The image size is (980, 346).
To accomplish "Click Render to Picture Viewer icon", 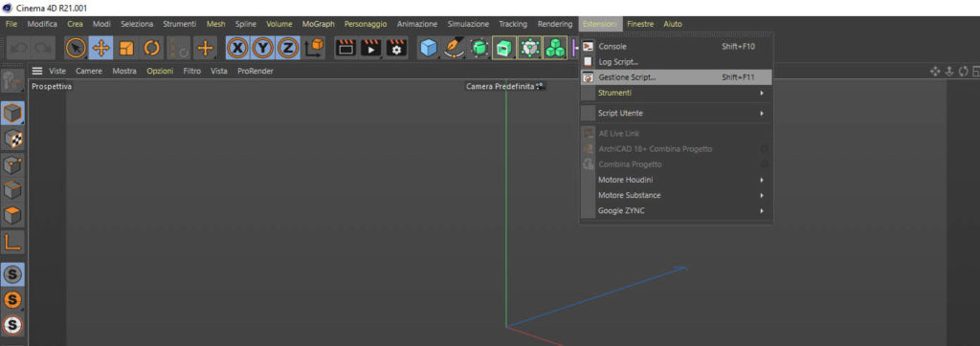I will (x=370, y=48).
